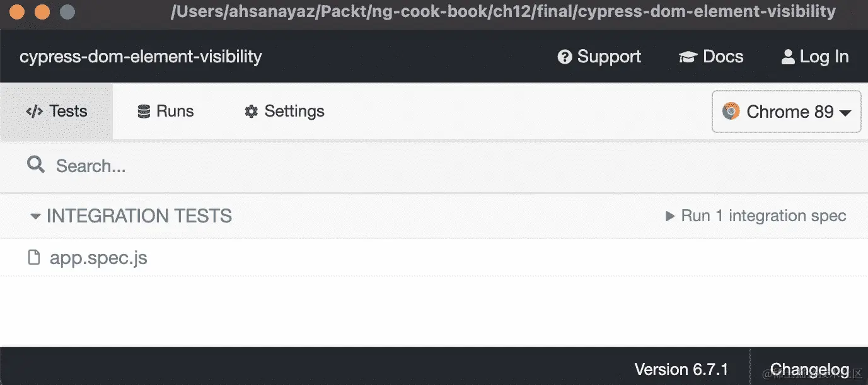
Task: Click the Log In person icon
Action: (787, 56)
